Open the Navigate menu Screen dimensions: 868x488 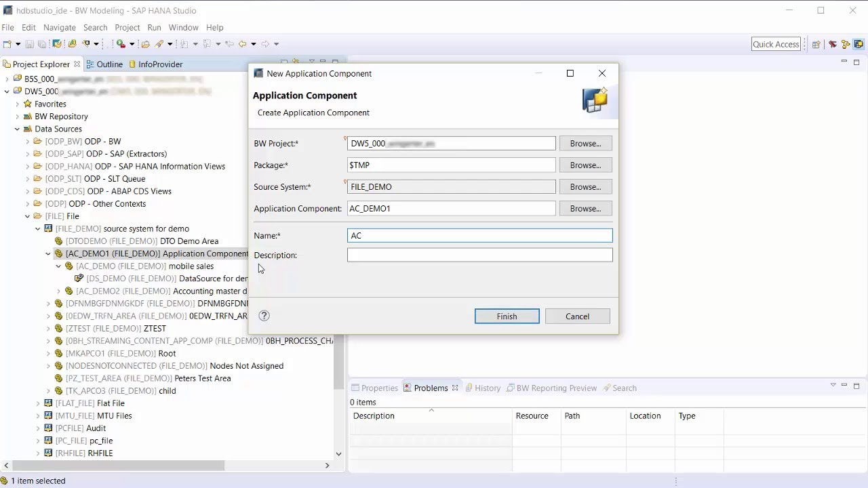60,27
